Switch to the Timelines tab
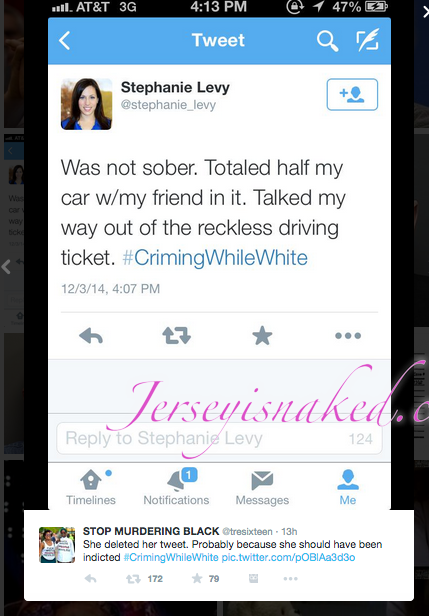The width and height of the screenshot is (429, 616). (91, 487)
